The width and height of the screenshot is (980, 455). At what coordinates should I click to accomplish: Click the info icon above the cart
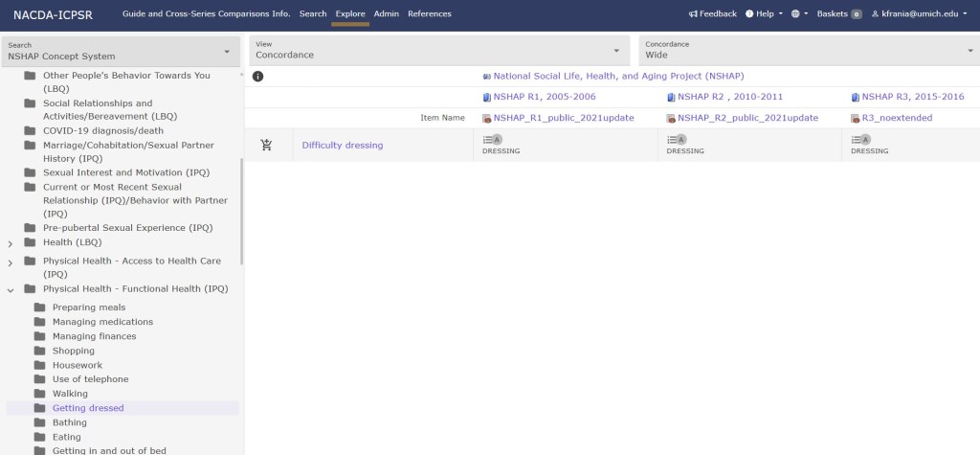click(x=257, y=76)
